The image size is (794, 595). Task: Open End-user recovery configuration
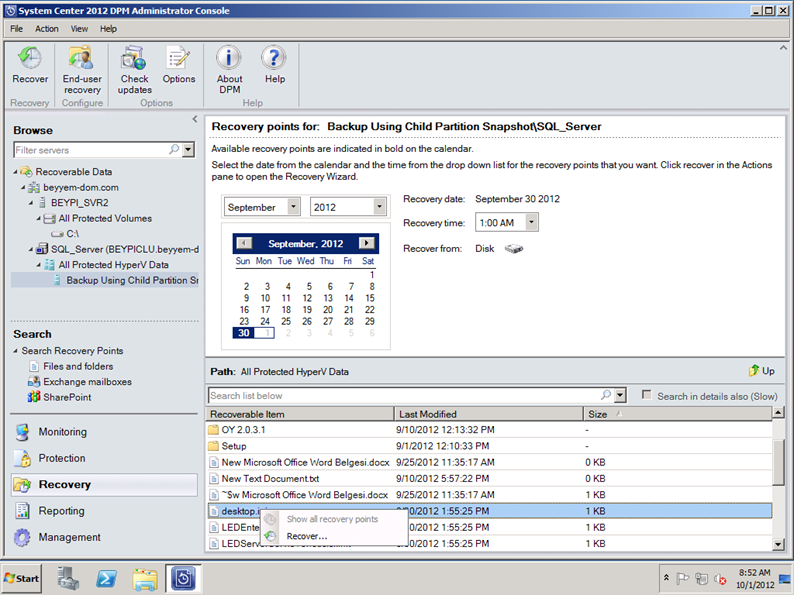pos(82,69)
